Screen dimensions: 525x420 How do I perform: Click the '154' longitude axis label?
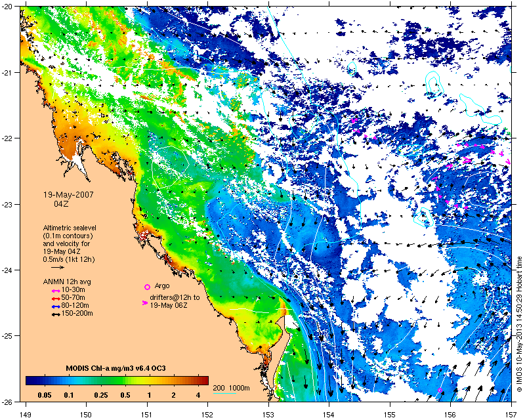pyautogui.click(x=329, y=415)
